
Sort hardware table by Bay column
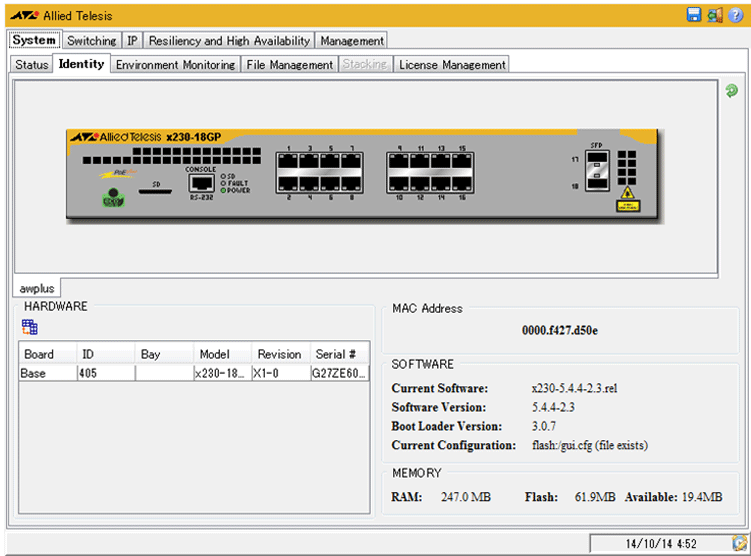[x=164, y=354]
